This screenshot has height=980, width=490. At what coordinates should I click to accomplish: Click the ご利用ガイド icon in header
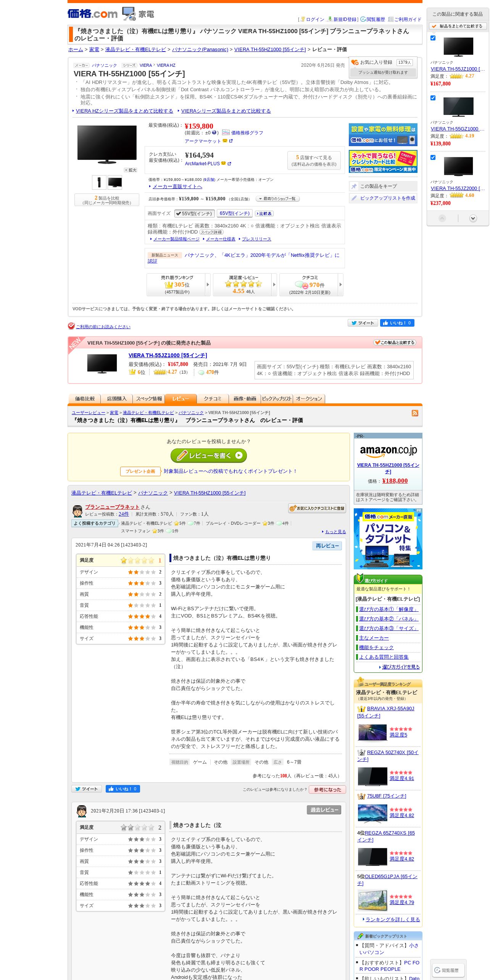point(391,19)
